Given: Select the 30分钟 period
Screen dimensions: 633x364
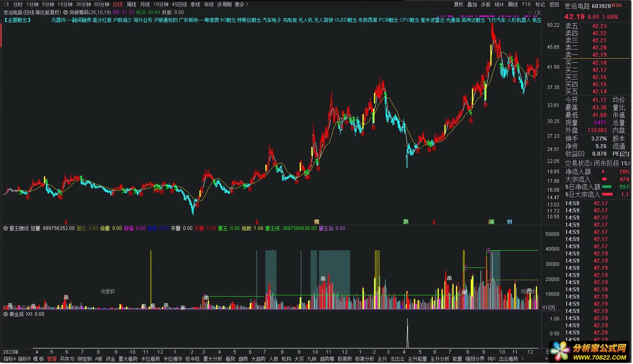Looking at the screenshot, I should [84, 4].
